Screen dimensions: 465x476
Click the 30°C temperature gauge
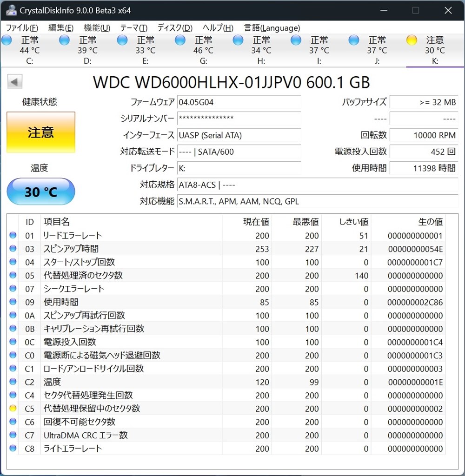[x=40, y=191]
